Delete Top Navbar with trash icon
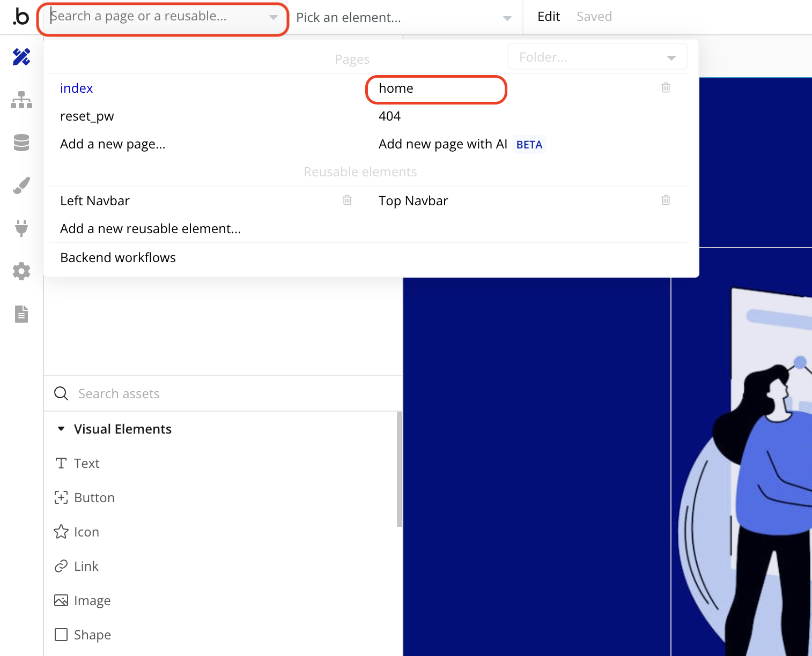Screen dimensions: 812x656 coord(666,200)
